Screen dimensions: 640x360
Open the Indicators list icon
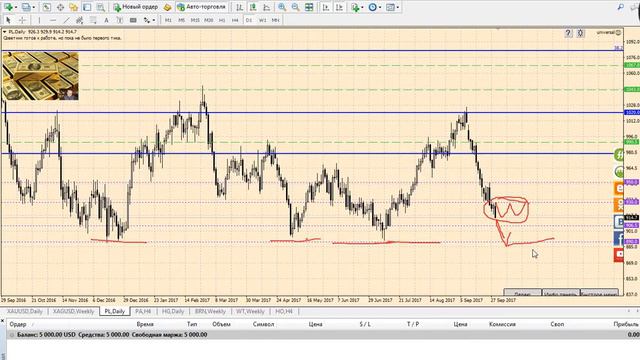click(355, 7)
